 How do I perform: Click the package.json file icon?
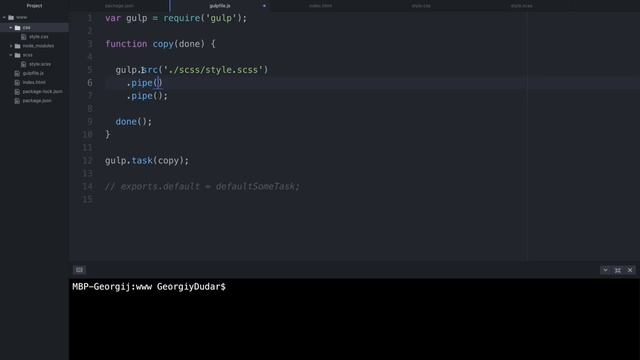click(17, 101)
